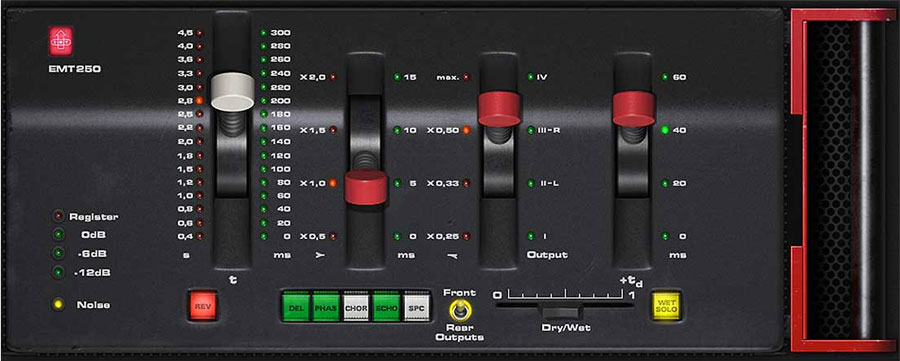
Task: Click the 0dB level LED
Action: click(x=58, y=235)
